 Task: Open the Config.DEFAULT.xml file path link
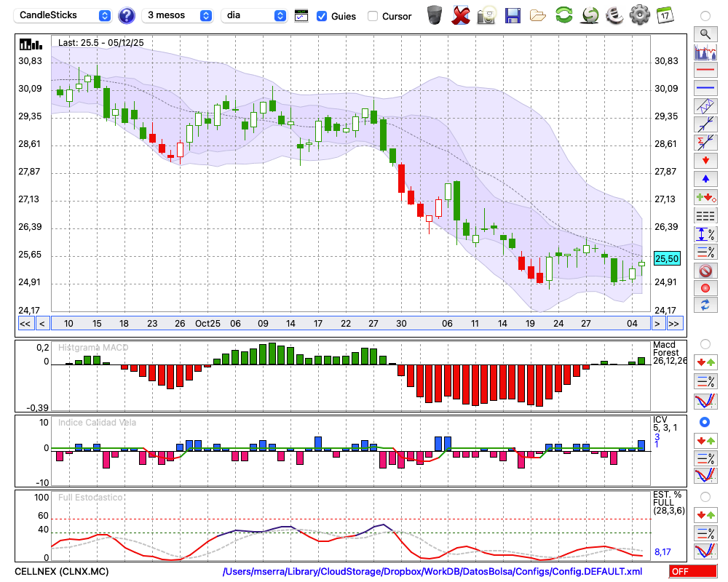click(432, 571)
